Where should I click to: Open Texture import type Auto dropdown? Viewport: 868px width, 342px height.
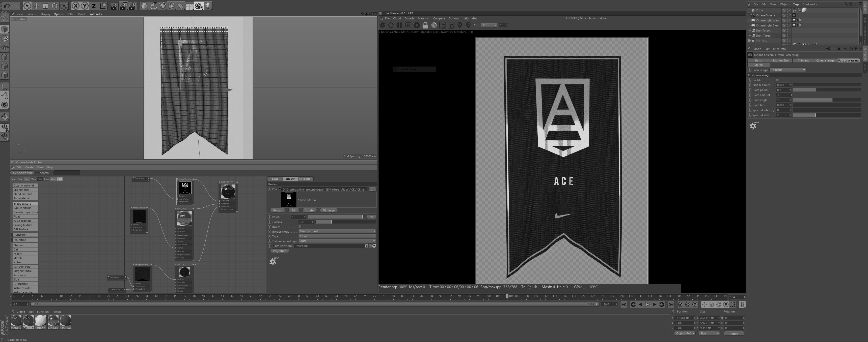coord(337,241)
